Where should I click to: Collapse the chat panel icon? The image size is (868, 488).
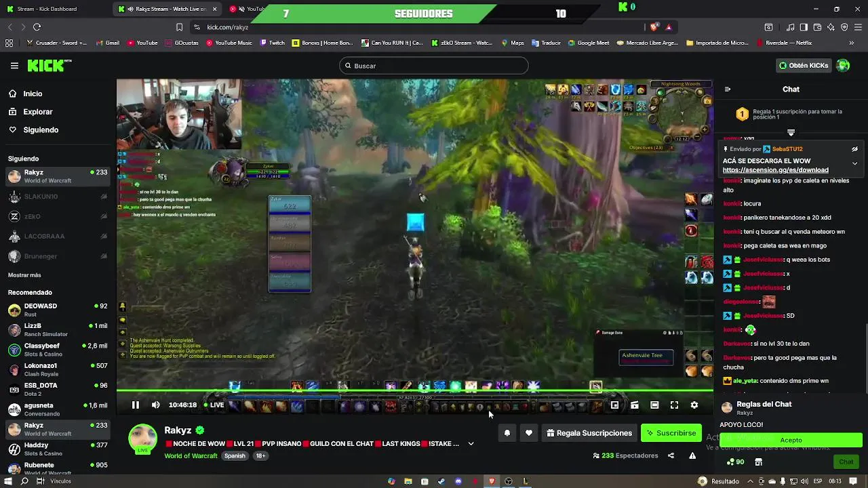728,89
